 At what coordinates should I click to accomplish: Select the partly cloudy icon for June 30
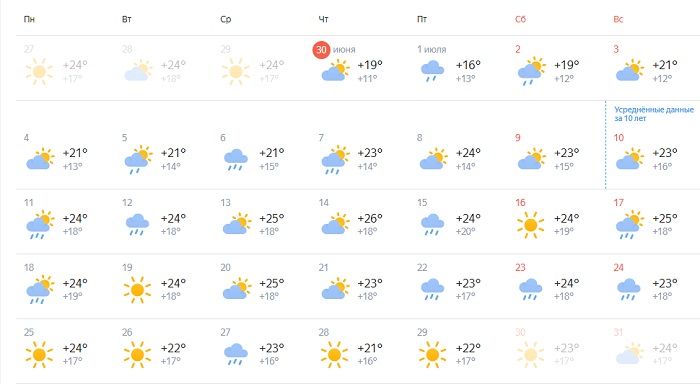point(335,71)
